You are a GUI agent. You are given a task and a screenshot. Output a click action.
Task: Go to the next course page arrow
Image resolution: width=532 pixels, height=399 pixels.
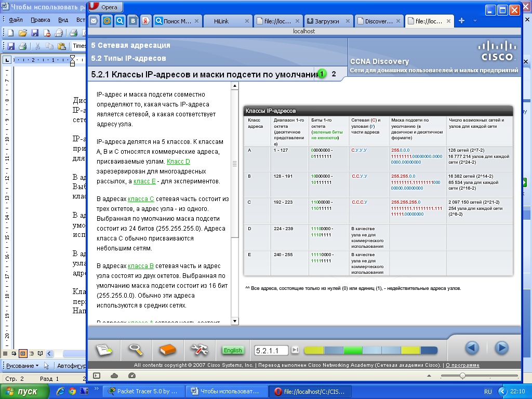point(501,348)
